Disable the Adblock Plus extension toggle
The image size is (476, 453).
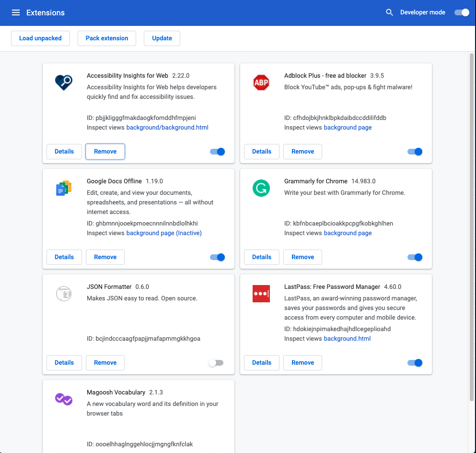415,152
